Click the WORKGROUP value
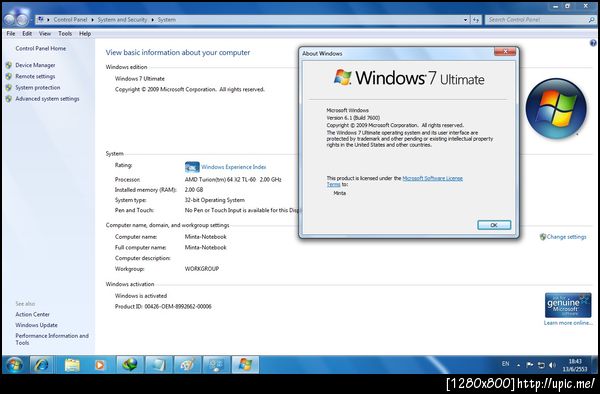This screenshot has width=600, height=394. [x=202, y=269]
